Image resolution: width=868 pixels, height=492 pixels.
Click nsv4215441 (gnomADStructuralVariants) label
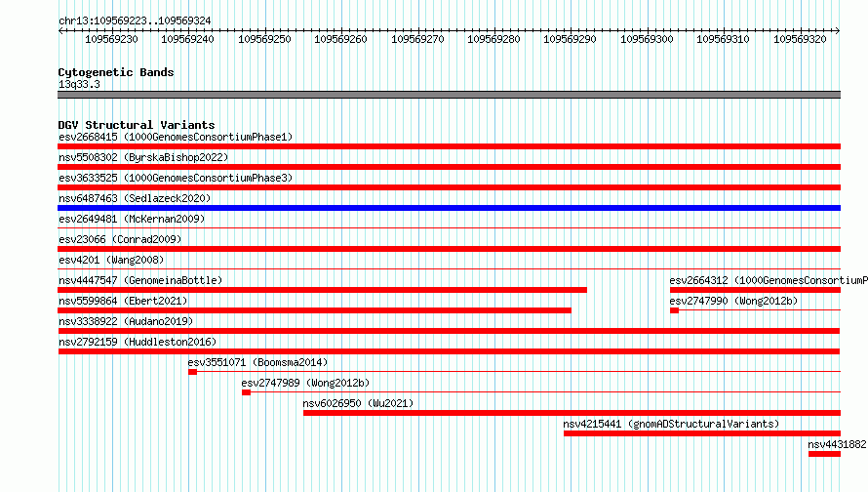[x=671, y=424]
